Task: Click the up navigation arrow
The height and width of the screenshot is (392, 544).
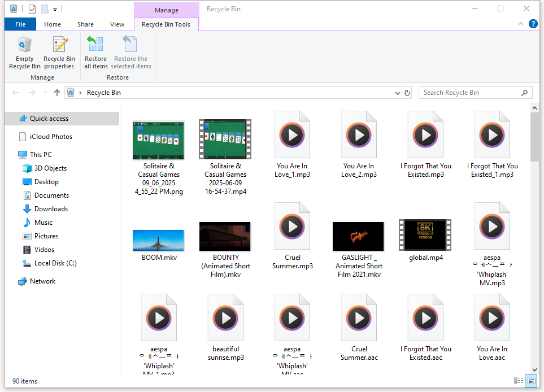Action: [x=56, y=92]
